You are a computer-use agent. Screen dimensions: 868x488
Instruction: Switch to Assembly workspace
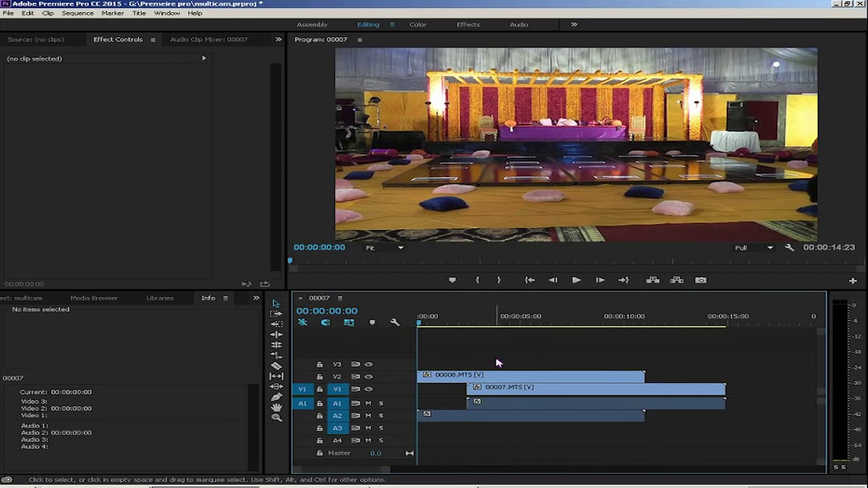312,24
